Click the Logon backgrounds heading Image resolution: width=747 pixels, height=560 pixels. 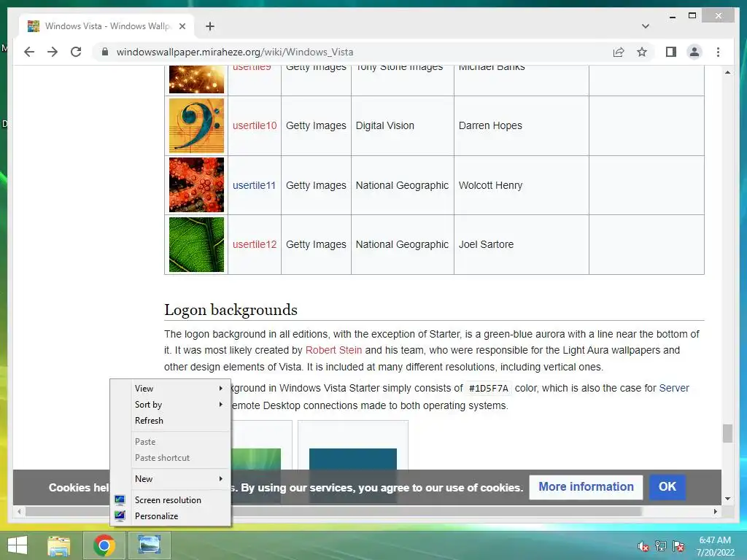coord(231,309)
